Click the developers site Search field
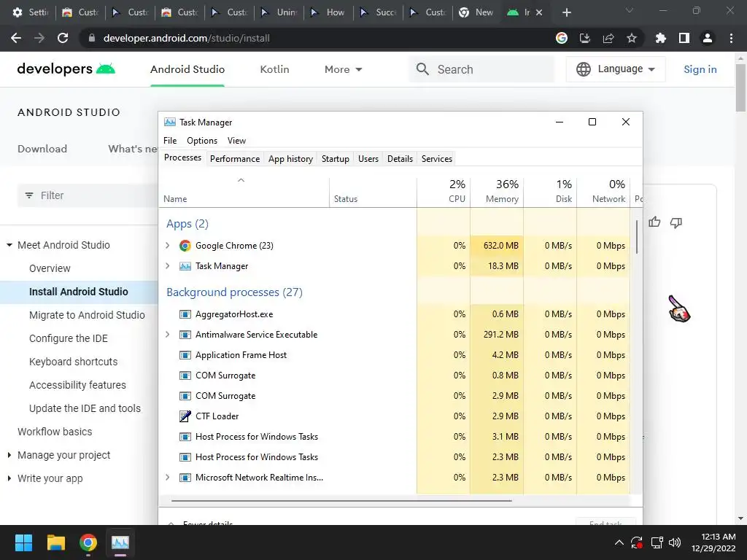Screen dimensions: 747x560 pos(481,69)
